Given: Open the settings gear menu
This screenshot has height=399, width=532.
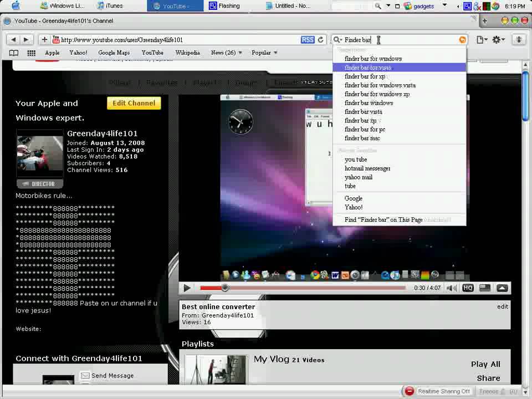Looking at the screenshot, I should (x=498, y=40).
